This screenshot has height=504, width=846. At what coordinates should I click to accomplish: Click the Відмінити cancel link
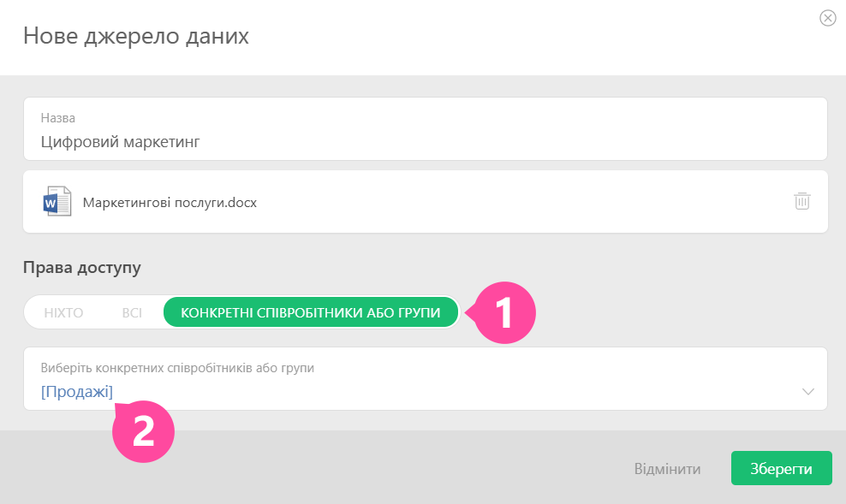(x=667, y=469)
